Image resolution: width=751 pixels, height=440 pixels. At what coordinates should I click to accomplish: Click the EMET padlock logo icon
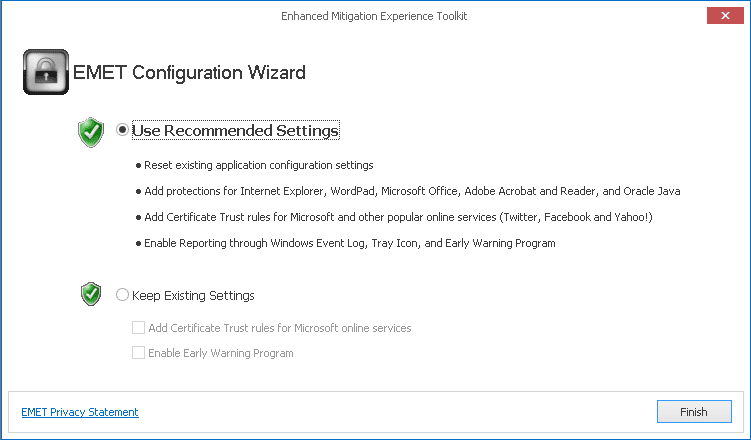coord(45,73)
